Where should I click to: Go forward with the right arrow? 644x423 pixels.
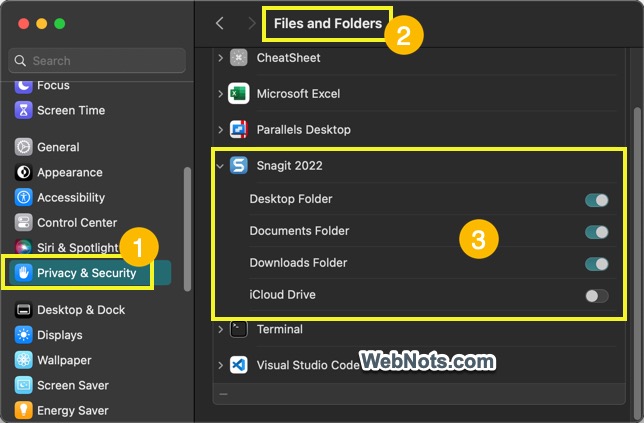point(252,23)
